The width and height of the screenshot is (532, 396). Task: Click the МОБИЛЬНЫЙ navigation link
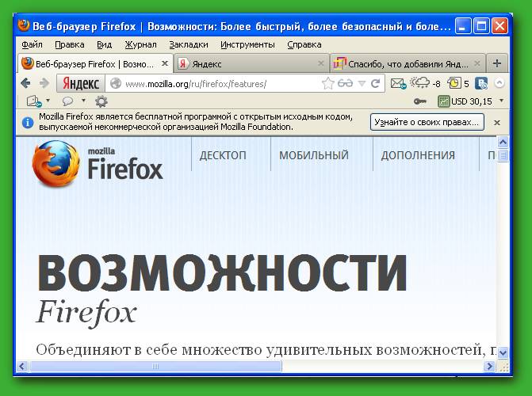[314, 155]
